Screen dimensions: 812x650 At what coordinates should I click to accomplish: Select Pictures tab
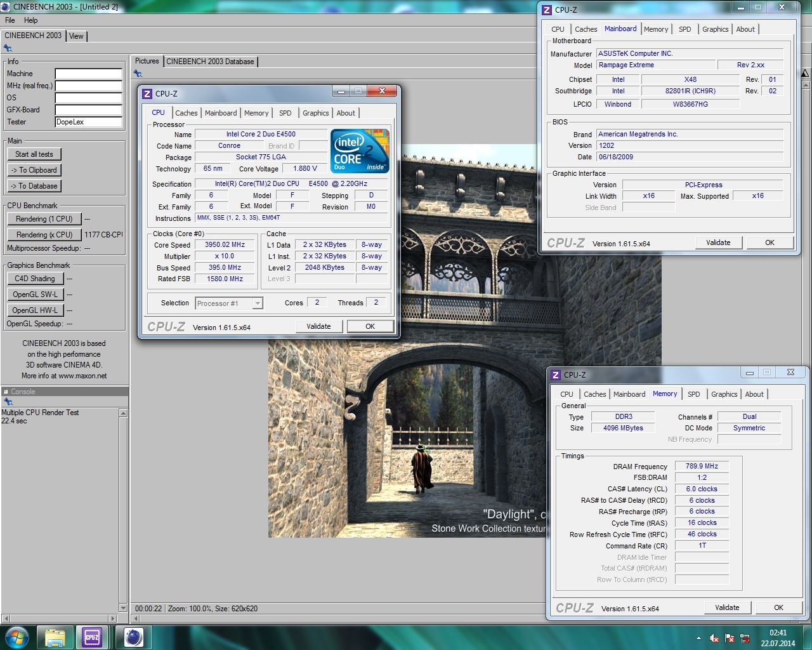(147, 62)
